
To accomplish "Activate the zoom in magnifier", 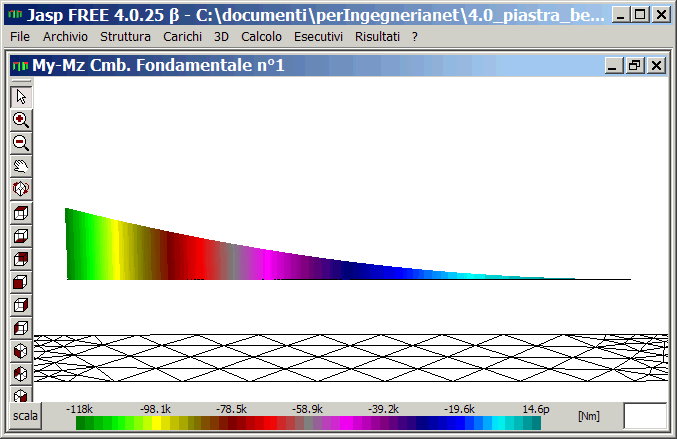I will pos(21,120).
